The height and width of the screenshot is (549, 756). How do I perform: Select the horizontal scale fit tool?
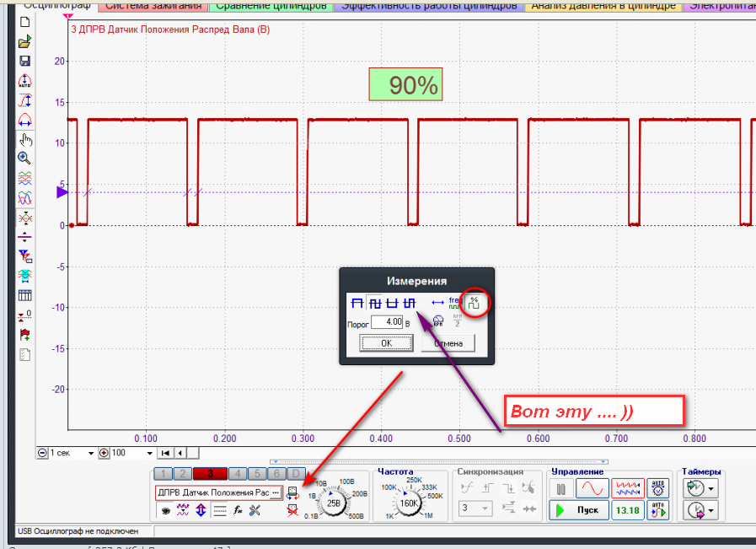point(24,120)
